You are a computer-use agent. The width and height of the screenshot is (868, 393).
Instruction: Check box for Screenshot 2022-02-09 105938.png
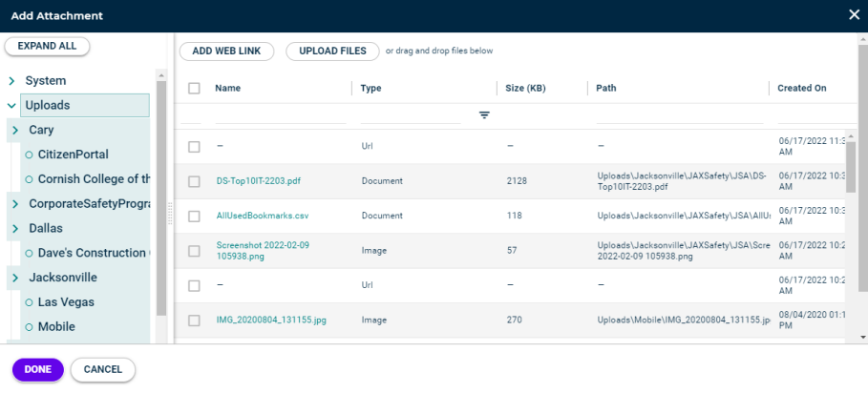194,251
